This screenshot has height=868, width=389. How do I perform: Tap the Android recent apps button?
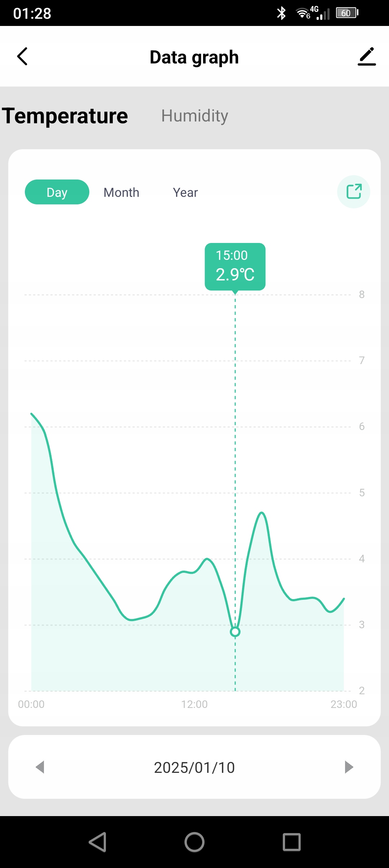point(292,842)
